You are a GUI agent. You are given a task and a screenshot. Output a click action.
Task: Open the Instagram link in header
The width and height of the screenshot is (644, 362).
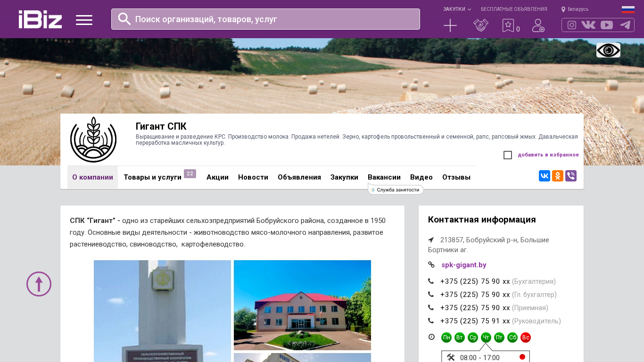pyautogui.click(x=572, y=25)
